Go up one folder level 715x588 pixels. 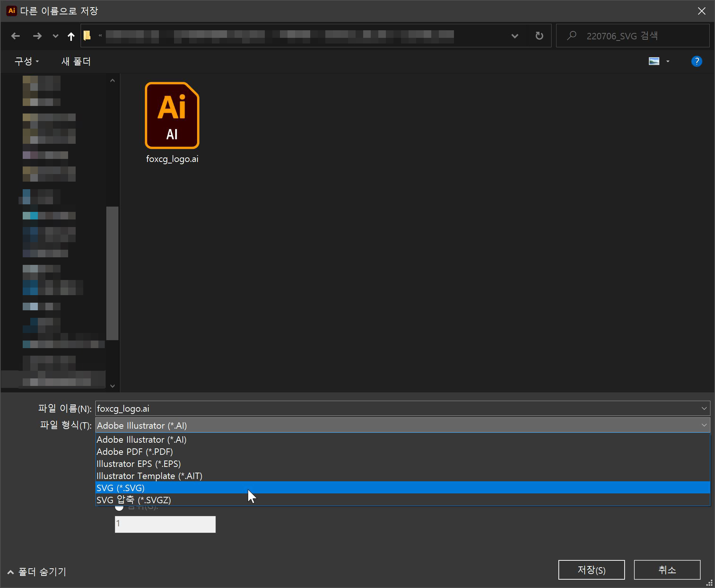(71, 36)
